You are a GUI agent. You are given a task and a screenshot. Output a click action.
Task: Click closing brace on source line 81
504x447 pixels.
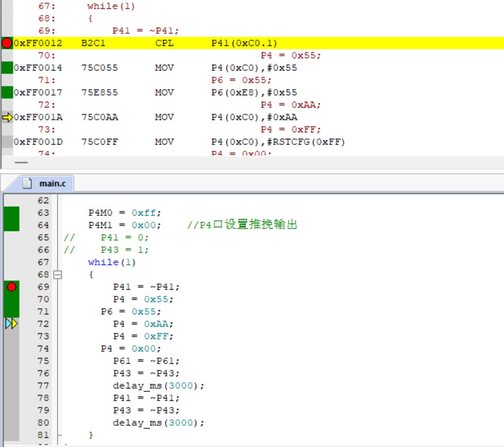pos(91,435)
